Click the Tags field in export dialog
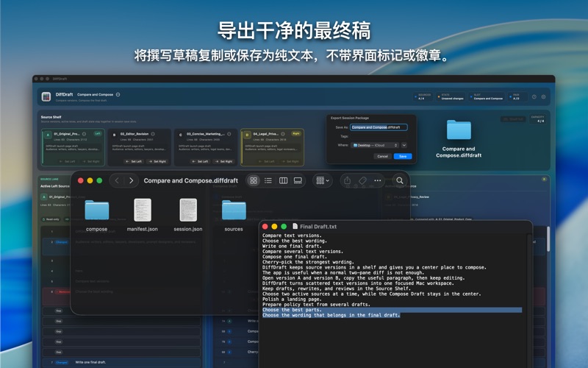Image resolution: width=588 pixels, height=368 pixels. pyautogui.click(x=379, y=136)
